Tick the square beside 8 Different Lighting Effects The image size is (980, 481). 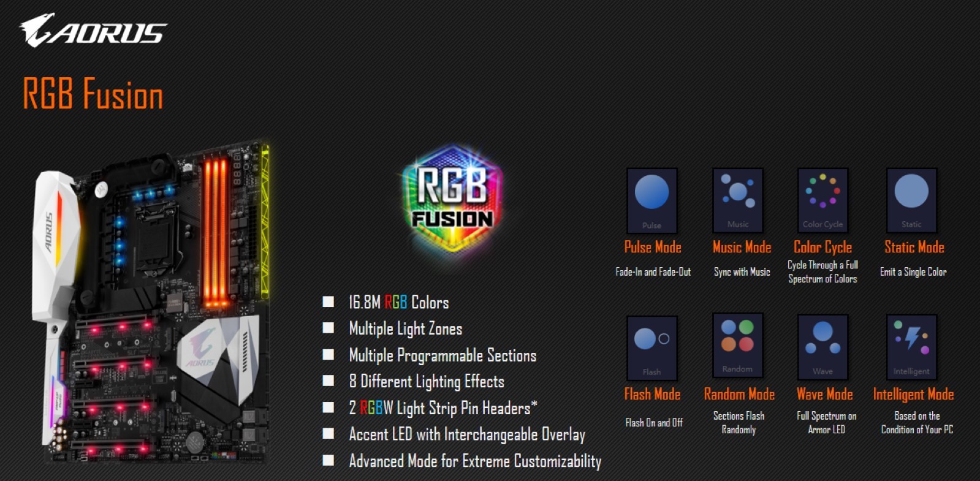point(329,381)
